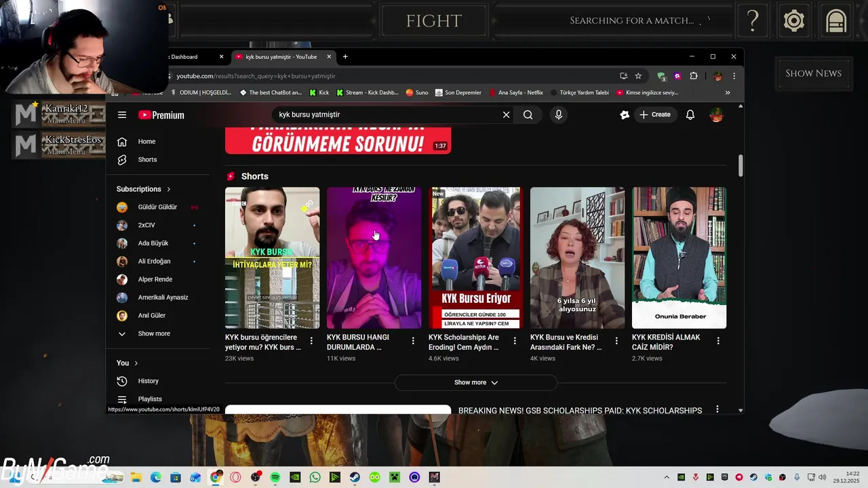Submit search with the magnifier button
This screenshot has height=488, width=868.
(528, 115)
